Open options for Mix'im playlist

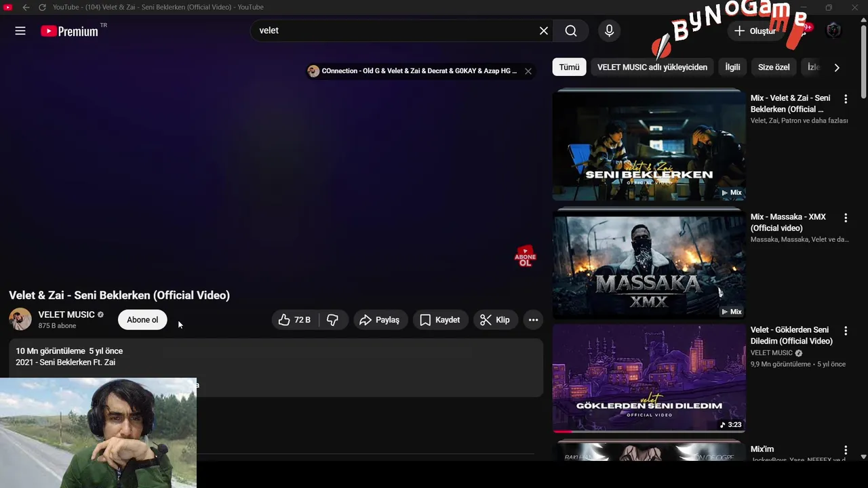pos(846,450)
